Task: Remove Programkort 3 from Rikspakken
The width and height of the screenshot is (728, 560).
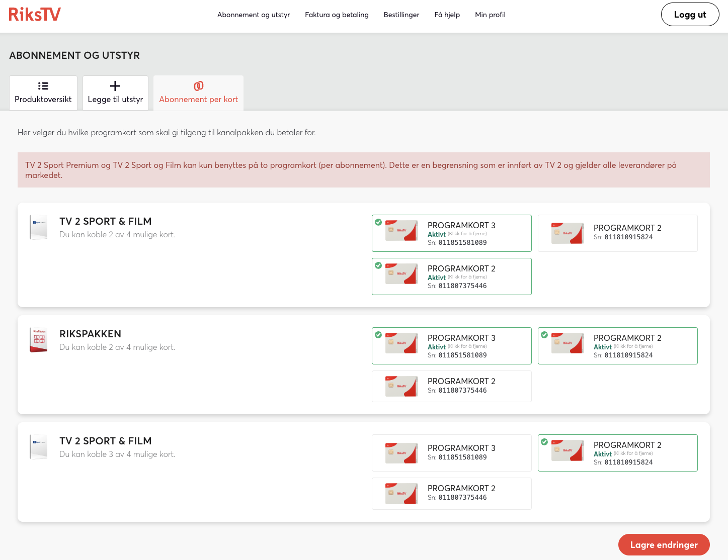Action: [x=452, y=346]
